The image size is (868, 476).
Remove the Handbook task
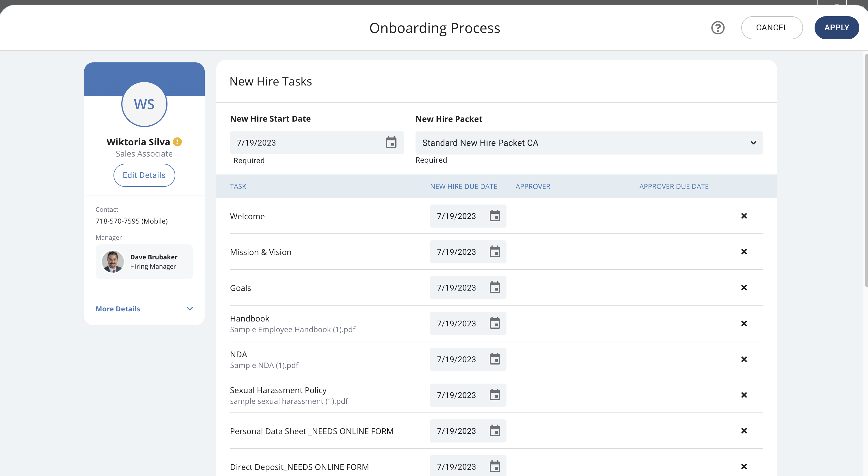click(x=744, y=323)
